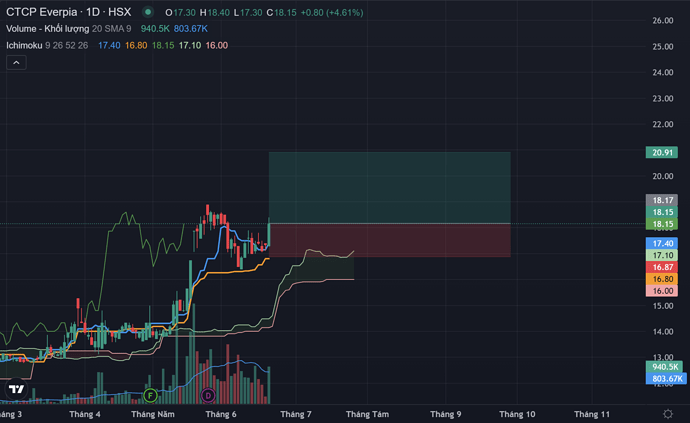
Task: Click the Tháng 7 date label
Action: click(296, 414)
